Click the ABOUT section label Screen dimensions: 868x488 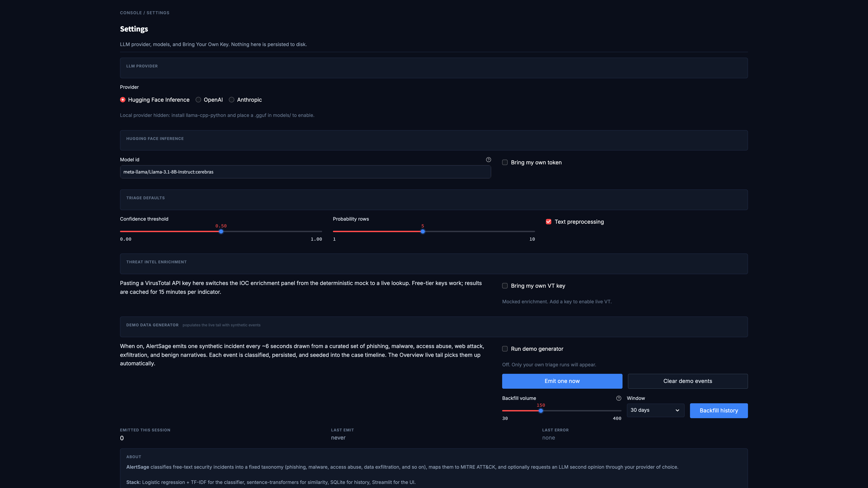click(x=134, y=457)
